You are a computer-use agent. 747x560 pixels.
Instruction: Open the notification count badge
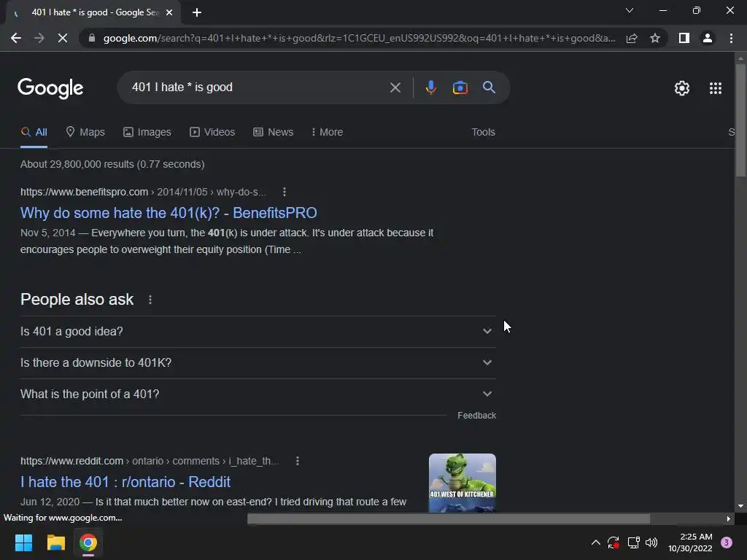tap(727, 542)
